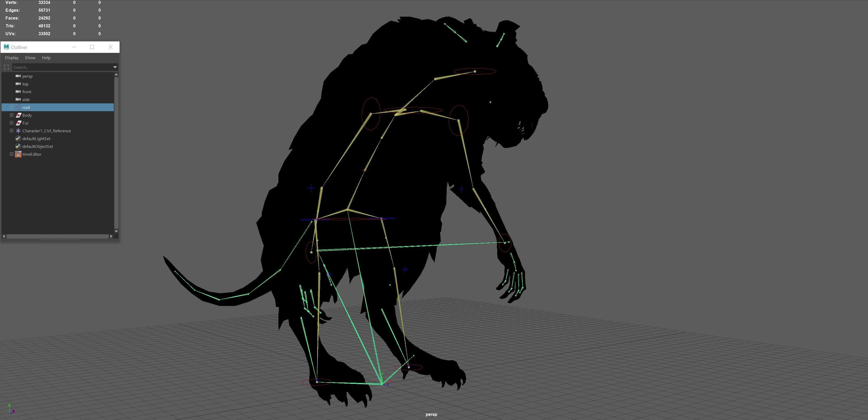Viewport: 868px width, 420px height.
Task: Select the defaultLightSet label
Action: click(x=36, y=139)
